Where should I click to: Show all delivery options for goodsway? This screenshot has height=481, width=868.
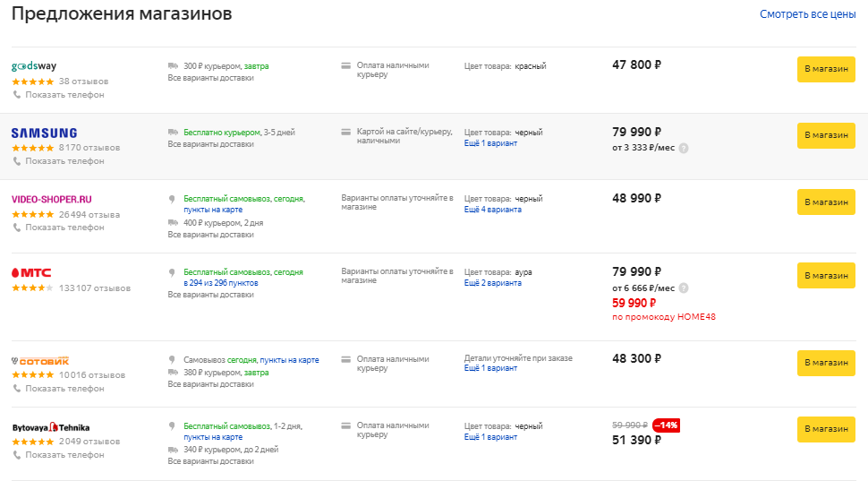pos(210,78)
